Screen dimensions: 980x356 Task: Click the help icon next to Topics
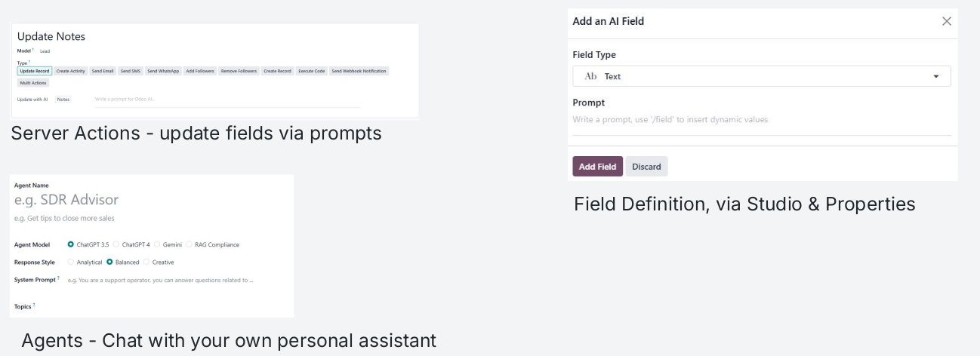point(34,305)
